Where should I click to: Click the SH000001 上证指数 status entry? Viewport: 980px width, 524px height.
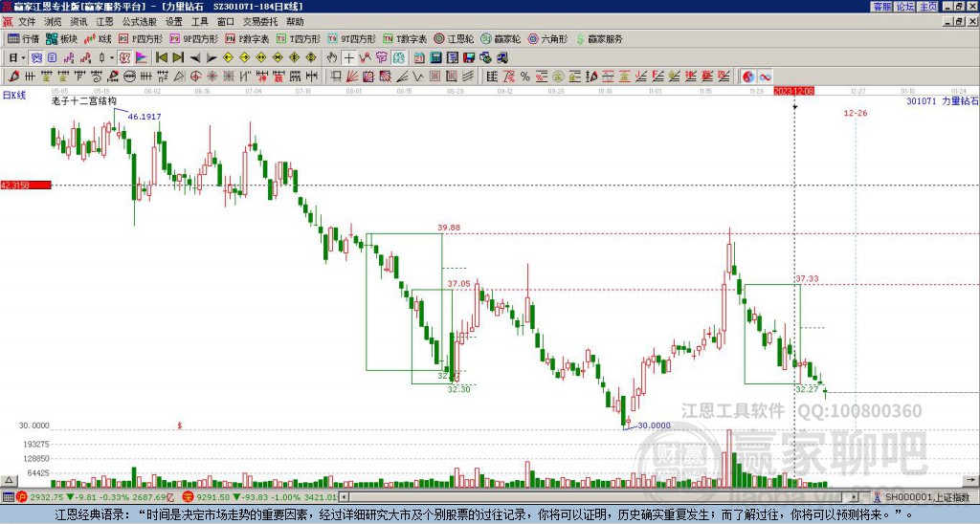pyautogui.click(x=924, y=497)
